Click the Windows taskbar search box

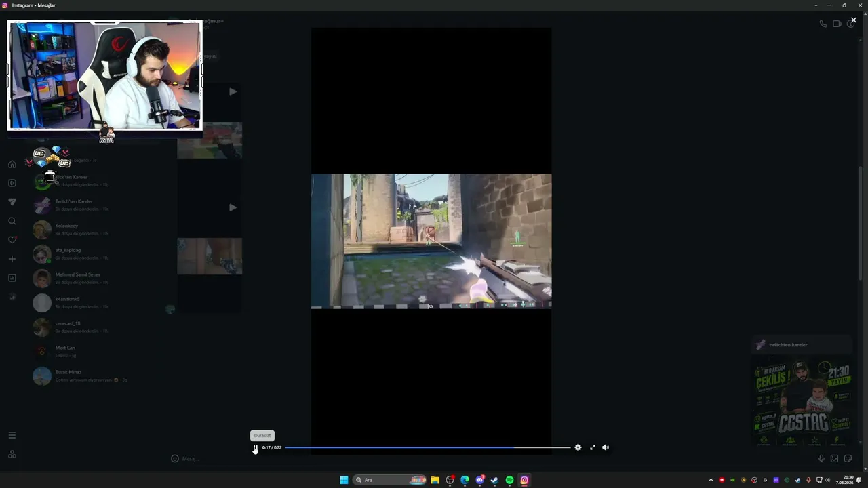coord(390,480)
